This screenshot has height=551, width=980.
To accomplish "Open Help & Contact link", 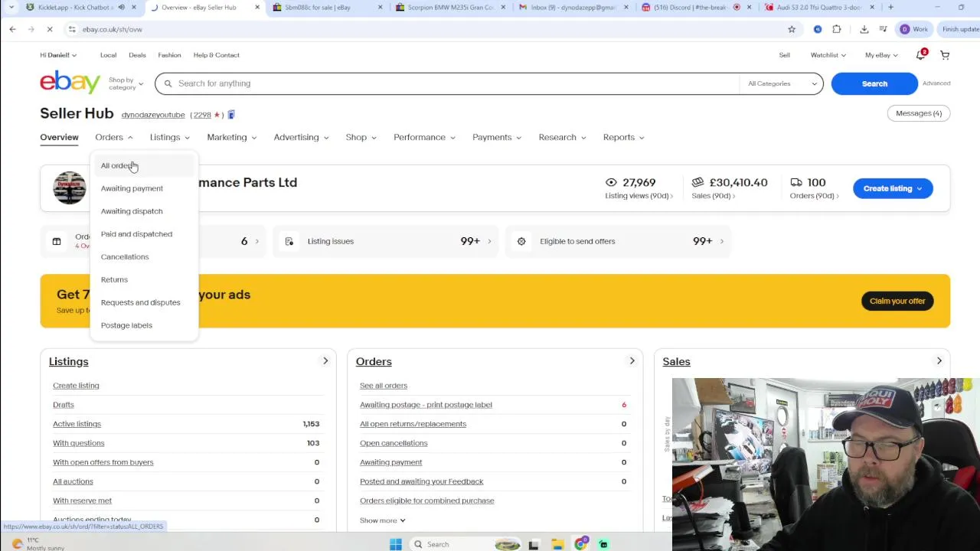I will (x=217, y=55).
